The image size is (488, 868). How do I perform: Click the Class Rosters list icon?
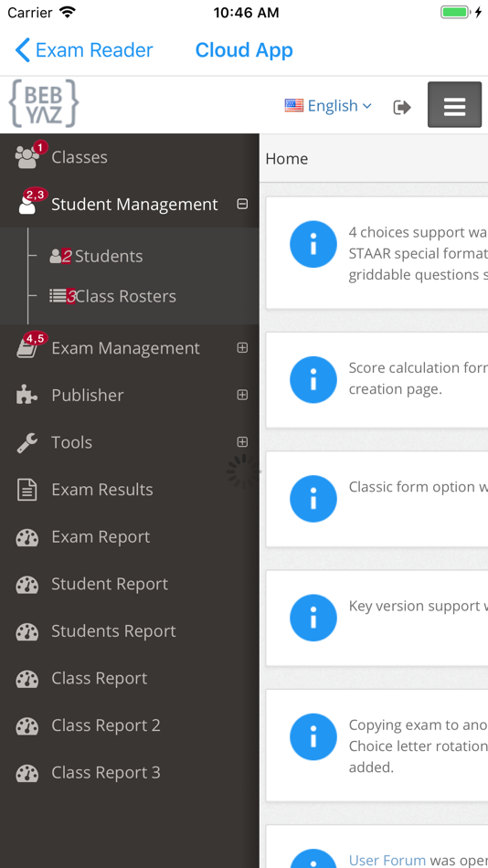tap(58, 296)
